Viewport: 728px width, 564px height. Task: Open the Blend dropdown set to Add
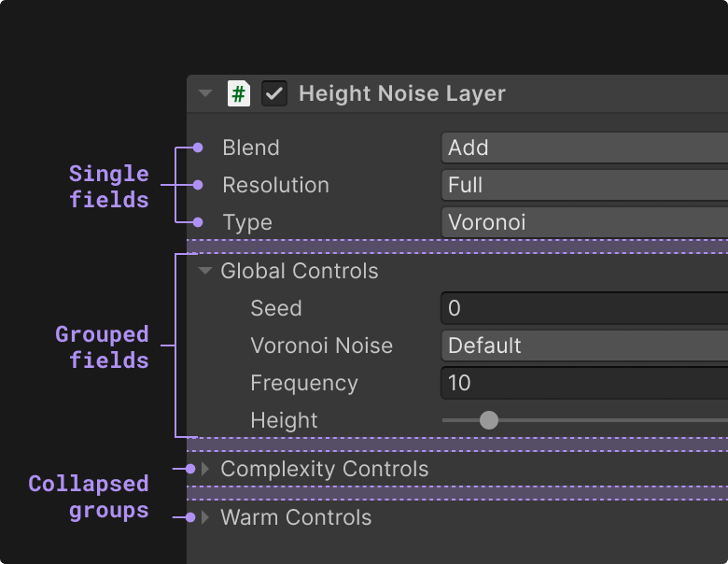[x=584, y=148]
